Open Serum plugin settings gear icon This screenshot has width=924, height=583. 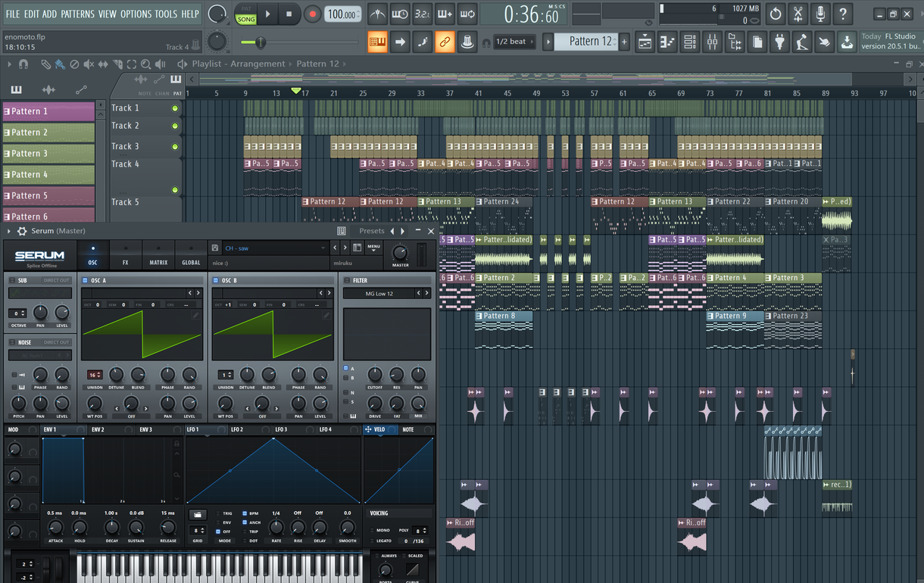(22, 231)
